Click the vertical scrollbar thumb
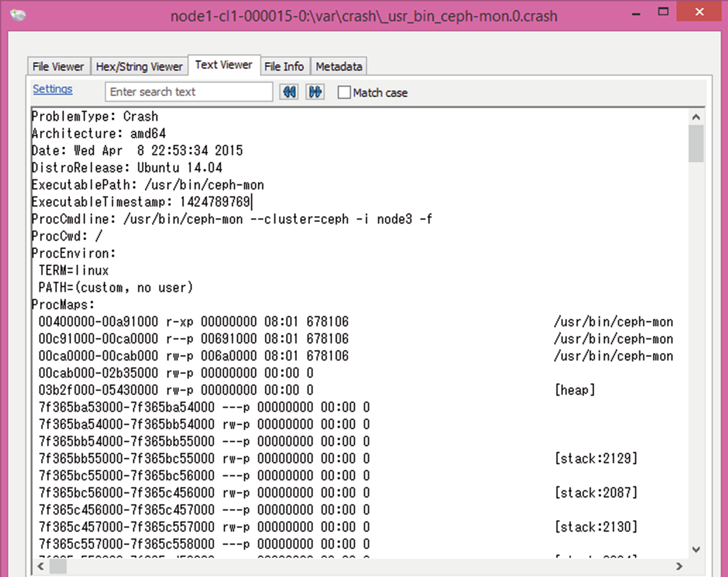728x577 pixels. click(x=696, y=144)
